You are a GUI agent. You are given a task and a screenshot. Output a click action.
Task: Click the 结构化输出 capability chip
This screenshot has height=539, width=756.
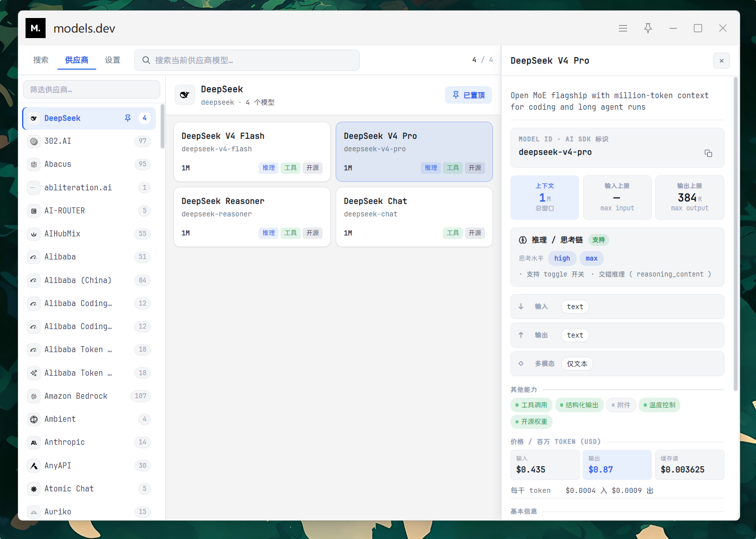tap(579, 405)
